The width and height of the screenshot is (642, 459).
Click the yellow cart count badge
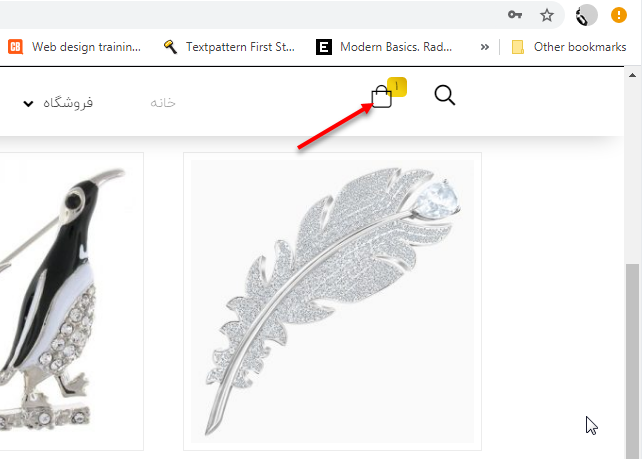click(396, 87)
